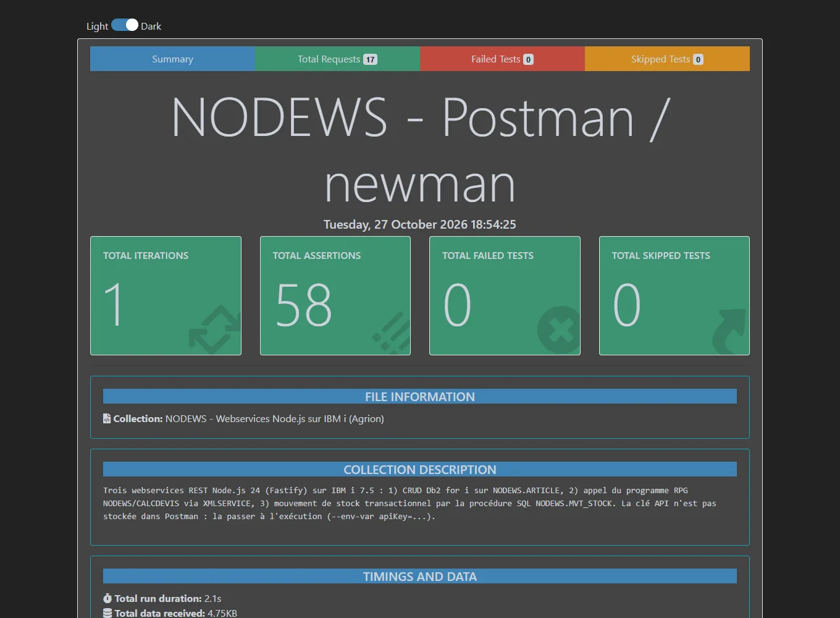Viewport: 840px width, 618px height.
Task: Click the stopwatch icon by Total run duration
Action: coord(107,598)
